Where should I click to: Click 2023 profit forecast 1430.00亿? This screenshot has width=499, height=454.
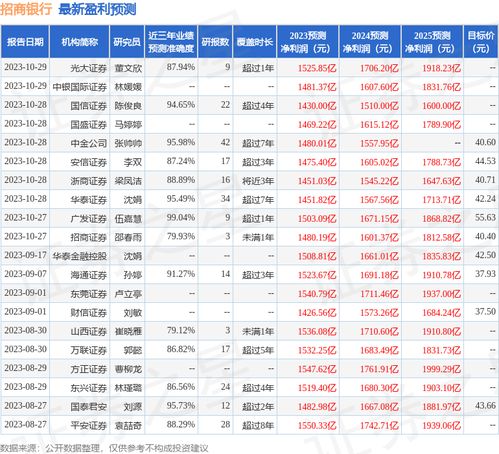[x=317, y=106]
